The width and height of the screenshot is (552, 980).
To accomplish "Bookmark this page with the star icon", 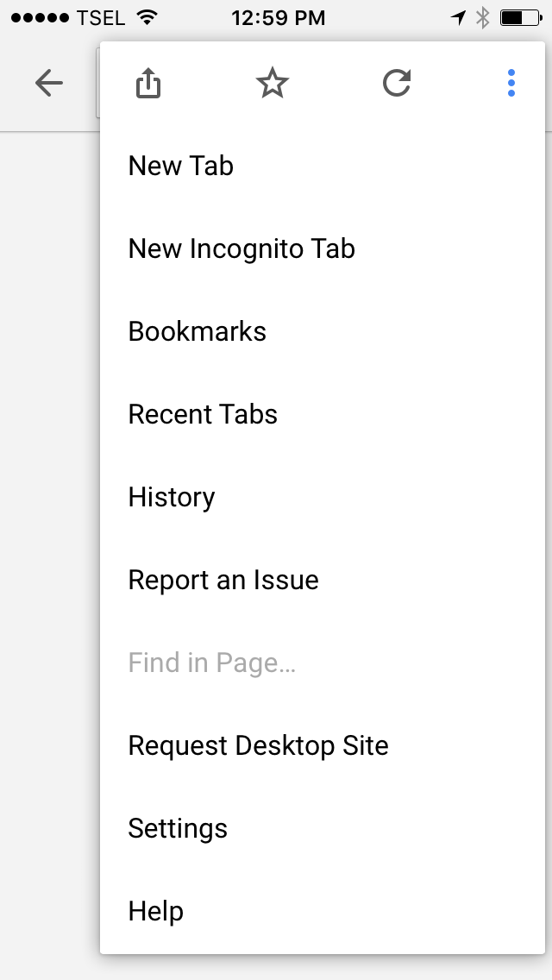I will click(273, 84).
